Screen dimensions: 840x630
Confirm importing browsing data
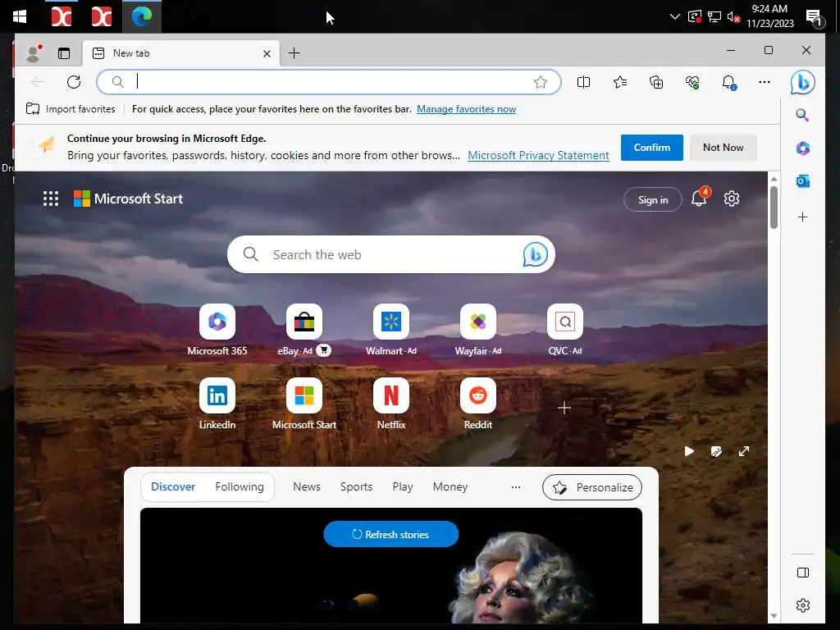pyautogui.click(x=652, y=148)
